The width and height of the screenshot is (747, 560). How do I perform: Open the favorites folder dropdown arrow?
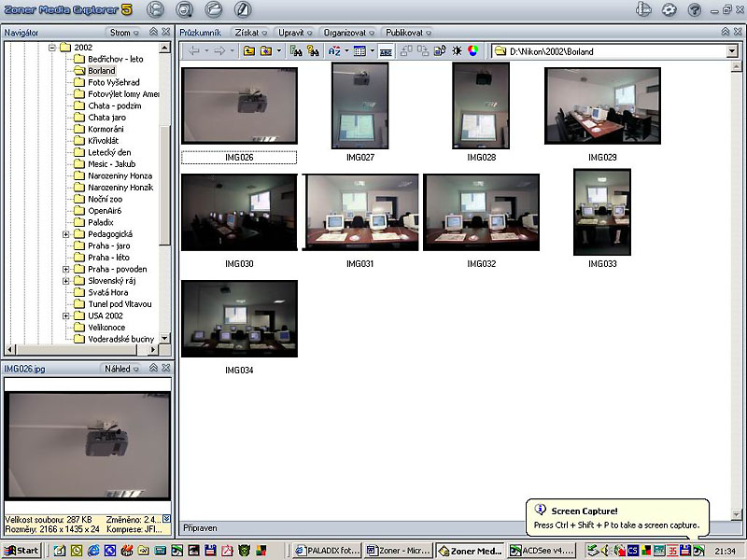tap(278, 51)
